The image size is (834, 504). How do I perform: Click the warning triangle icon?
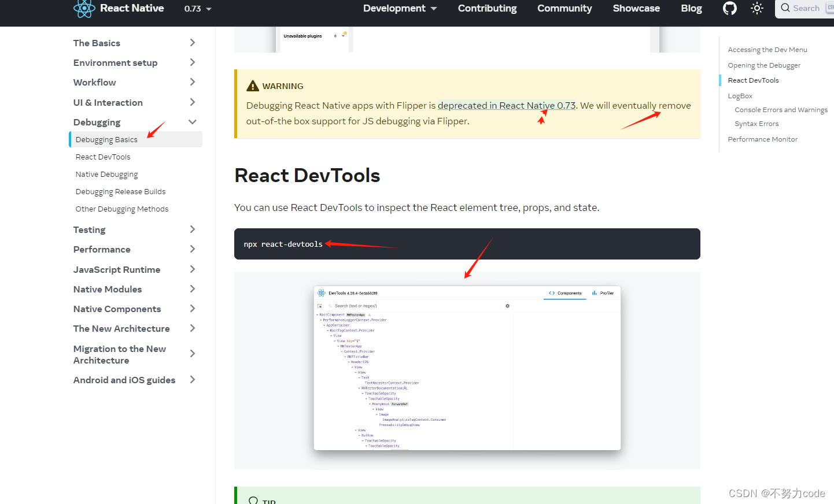click(x=253, y=86)
